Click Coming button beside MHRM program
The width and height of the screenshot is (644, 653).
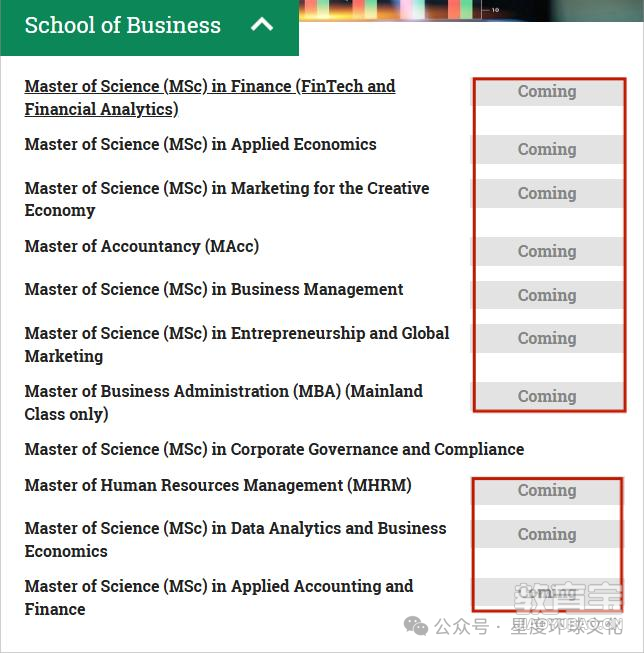[x=548, y=491]
